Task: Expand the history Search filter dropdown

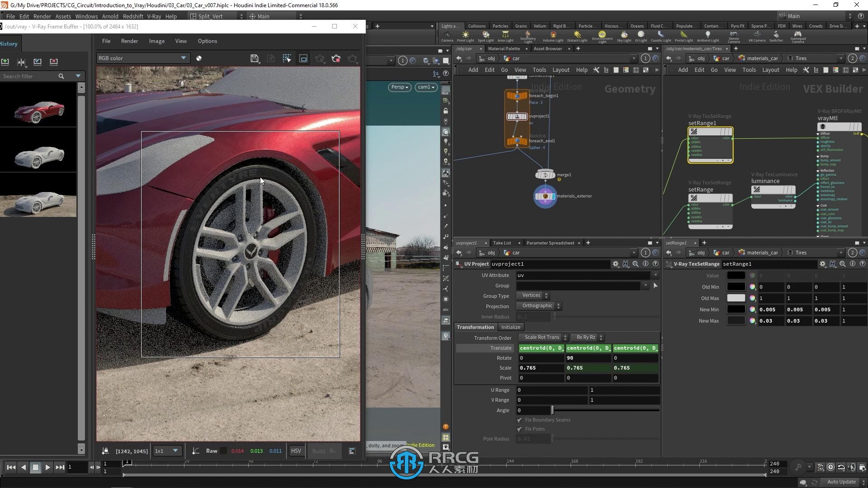Action: coord(78,76)
